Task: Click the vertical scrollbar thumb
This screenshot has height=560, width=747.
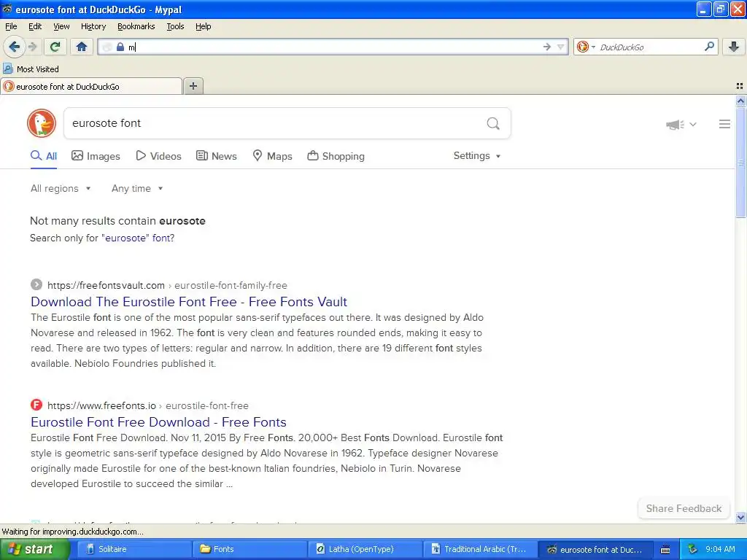Action: [740, 162]
